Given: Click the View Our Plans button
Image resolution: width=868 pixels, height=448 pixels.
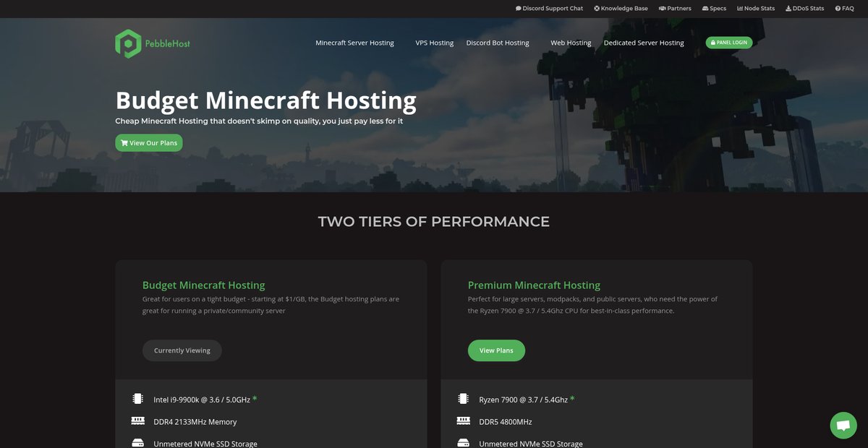Looking at the screenshot, I should [x=149, y=143].
